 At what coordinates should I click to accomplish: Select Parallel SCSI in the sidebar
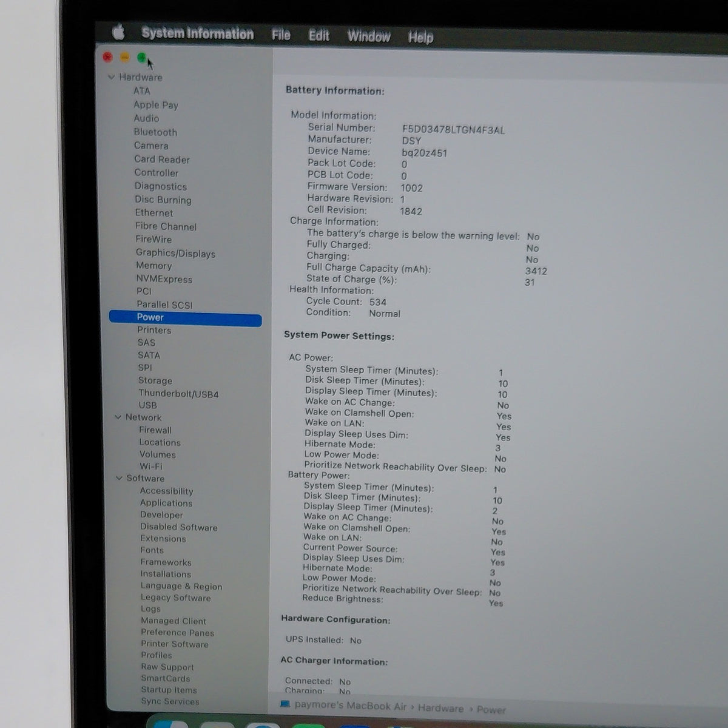coord(164,305)
